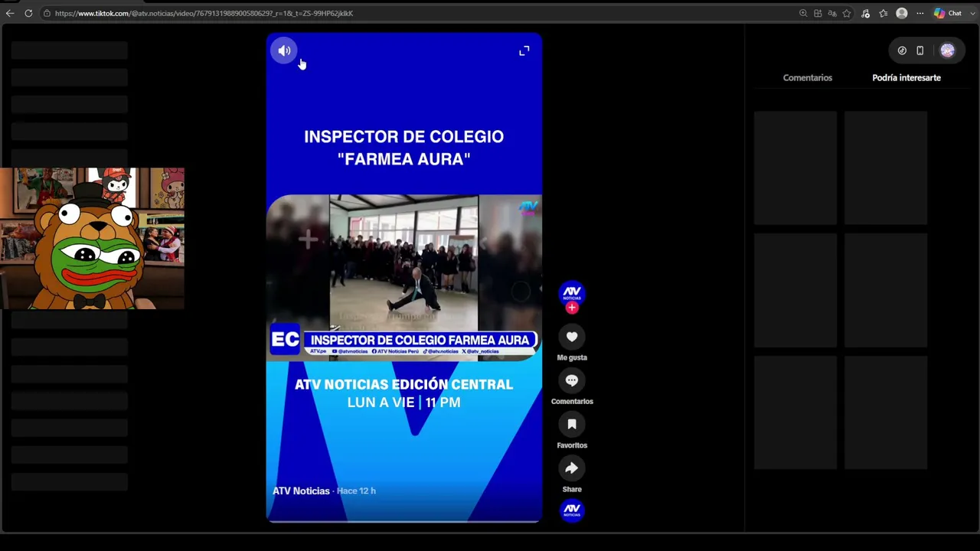The image size is (980, 551).
Task: Expand the dropdown arrow beside Chat
Action: pos(973,13)
